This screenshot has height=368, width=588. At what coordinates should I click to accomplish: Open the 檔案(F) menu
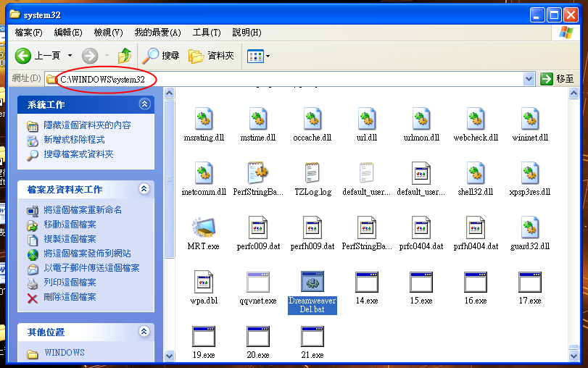point(28,33)
